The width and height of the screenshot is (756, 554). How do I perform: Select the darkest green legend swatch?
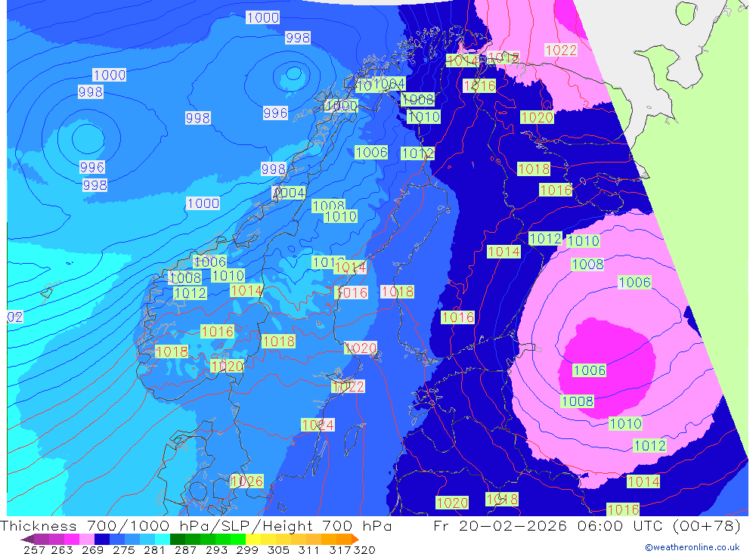click(x=178, y=539)
